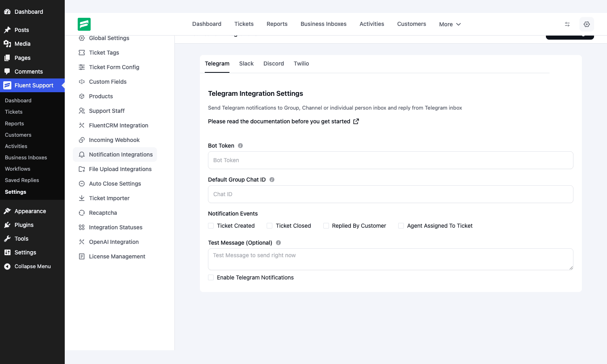
Task: Open Comments in the WordPress sidebar
Action: 32,72
